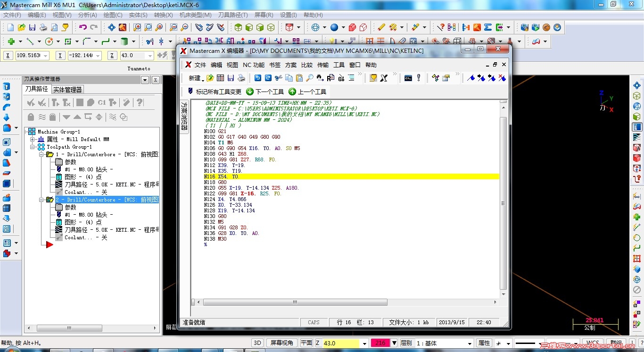Click the red exclamation mark icon in editor
This screenshot has height=352, width=644.
[x=418, y=78]
